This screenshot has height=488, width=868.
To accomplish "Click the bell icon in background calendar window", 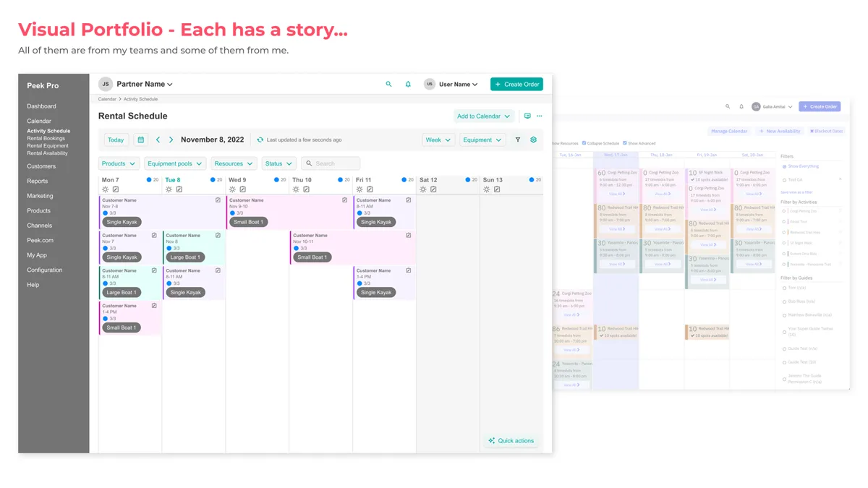I will (x=741, y=106).
